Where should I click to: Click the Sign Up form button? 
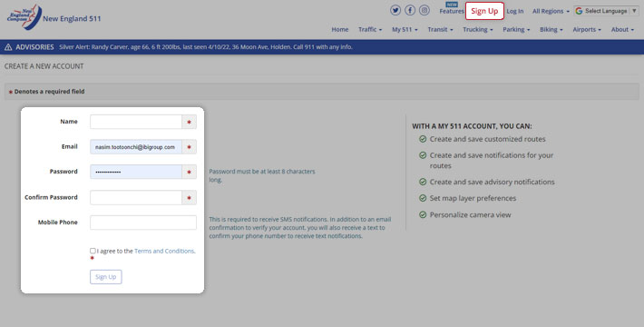click(106, 277)
